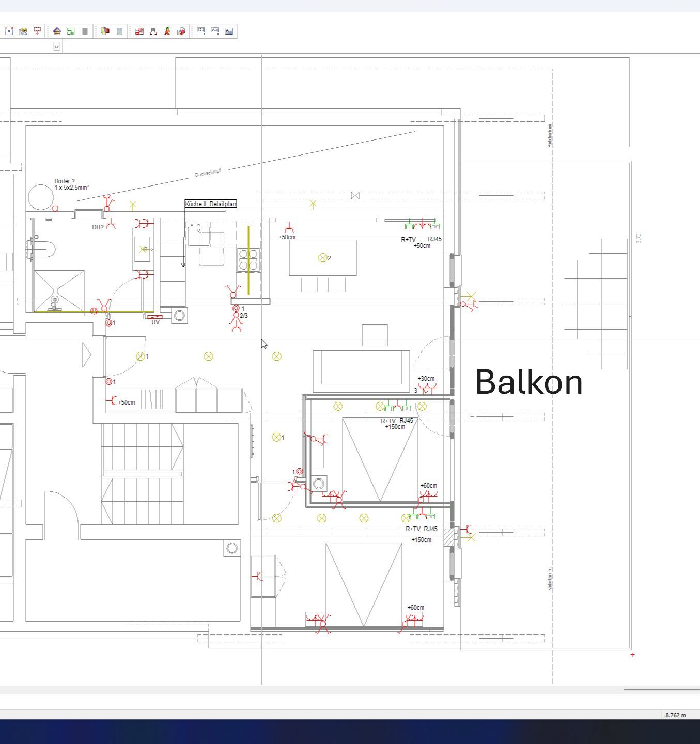Click the red pen edit documents icon
The width and height of the screenshot is (700, 744).
point(181,32)
